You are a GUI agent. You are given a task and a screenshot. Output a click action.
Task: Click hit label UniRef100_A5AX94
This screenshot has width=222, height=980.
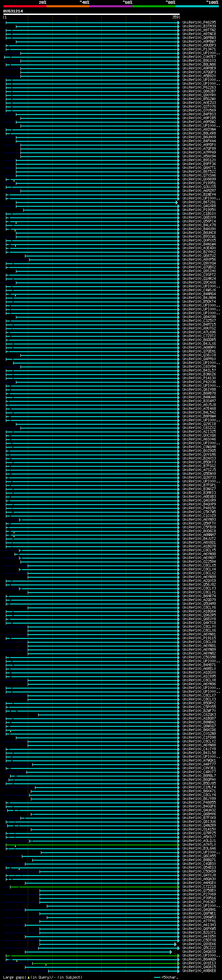click(199, 156)
